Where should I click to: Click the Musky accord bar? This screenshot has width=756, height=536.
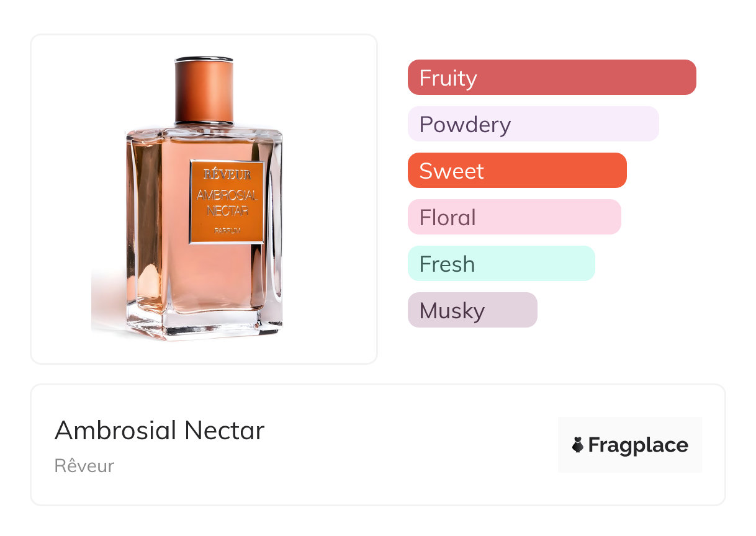pos(472,310)
